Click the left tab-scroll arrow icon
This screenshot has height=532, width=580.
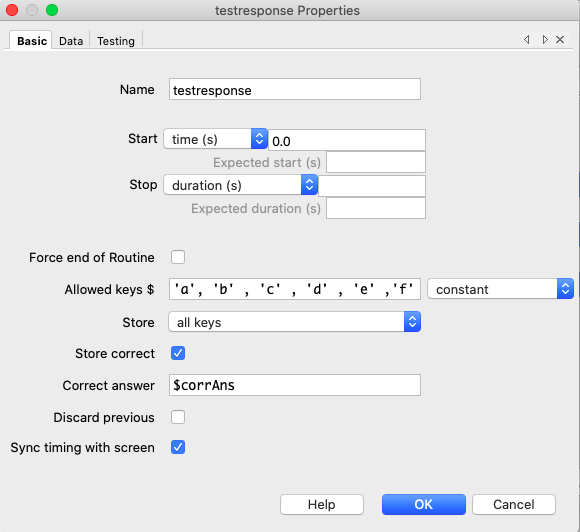tap(527, 39)
